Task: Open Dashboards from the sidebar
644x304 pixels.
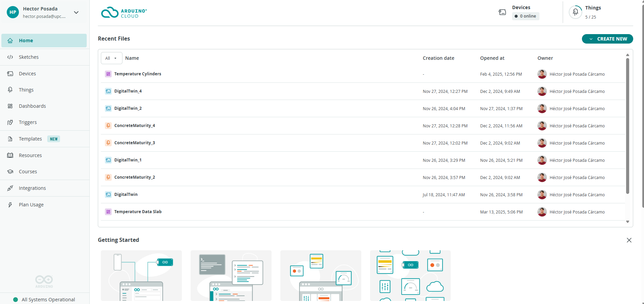Action: tap(32, 106)
